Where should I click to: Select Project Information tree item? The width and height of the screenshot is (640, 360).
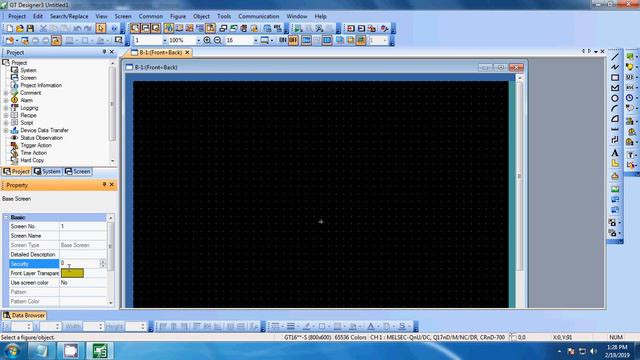pyautogui.click(x=41, y=85)
